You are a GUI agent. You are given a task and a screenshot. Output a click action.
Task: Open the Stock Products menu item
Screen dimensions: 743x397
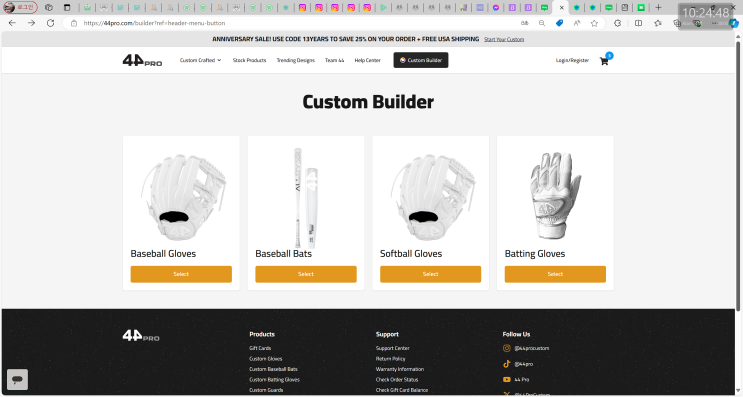coord(249,60)
